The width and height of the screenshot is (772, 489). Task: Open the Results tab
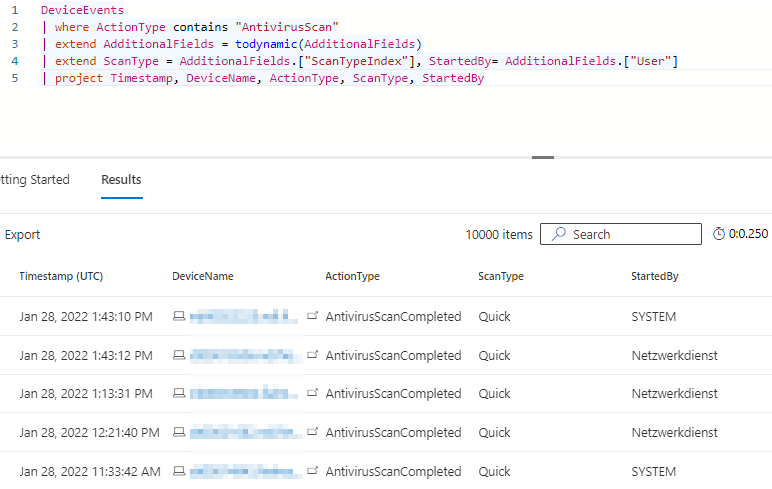tap(121, 180)
